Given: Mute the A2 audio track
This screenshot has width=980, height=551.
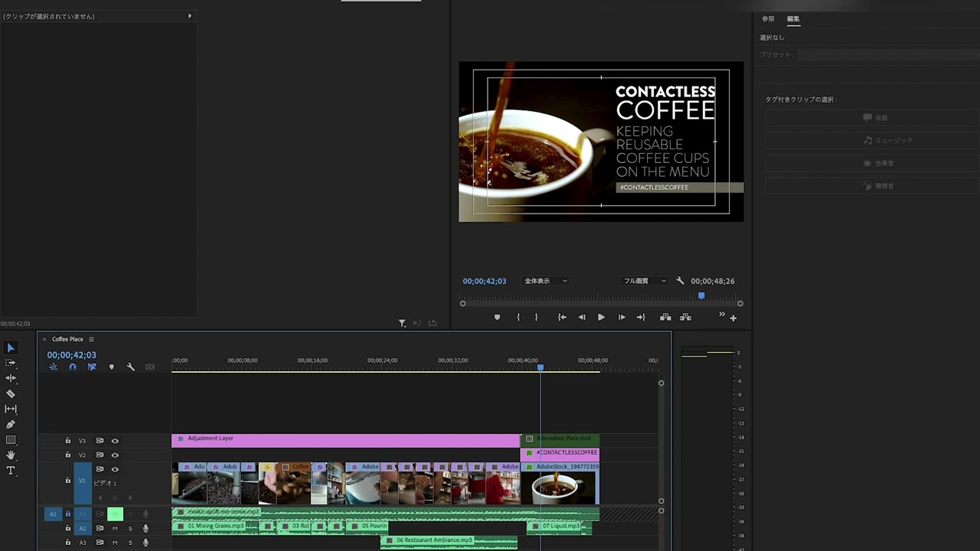Looking at the screenshot, I should point(115,529).
